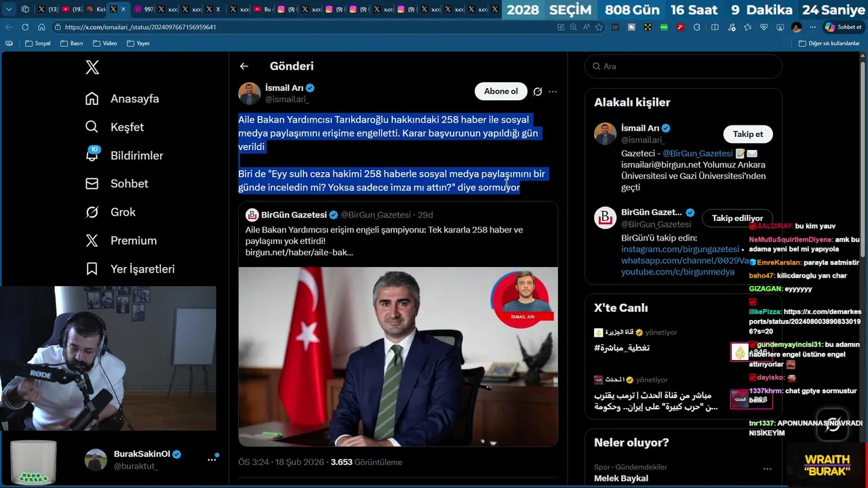Click Abone ol subscribe button
Screen dimensions: 868x488
pyautogui.click(x=501, y=91)
